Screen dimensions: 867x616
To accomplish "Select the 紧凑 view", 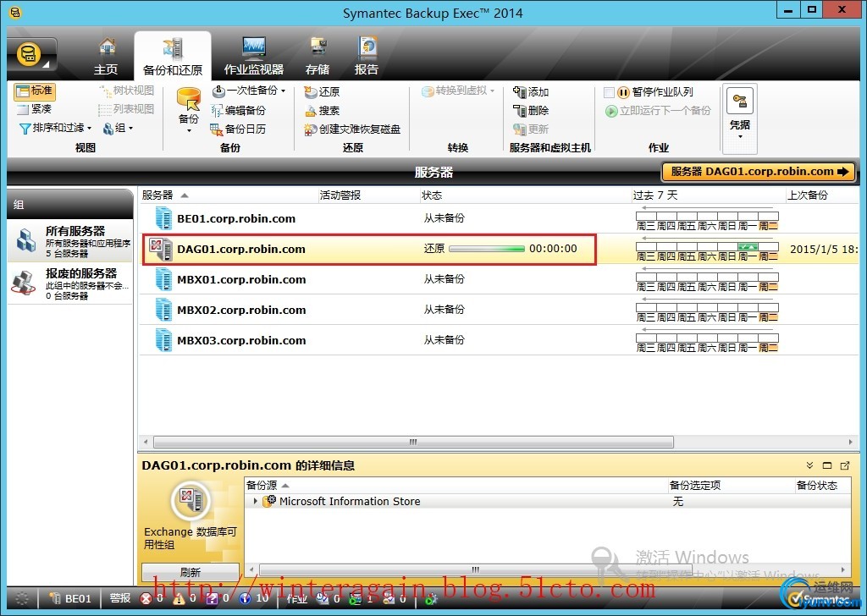I will (34, 109).
